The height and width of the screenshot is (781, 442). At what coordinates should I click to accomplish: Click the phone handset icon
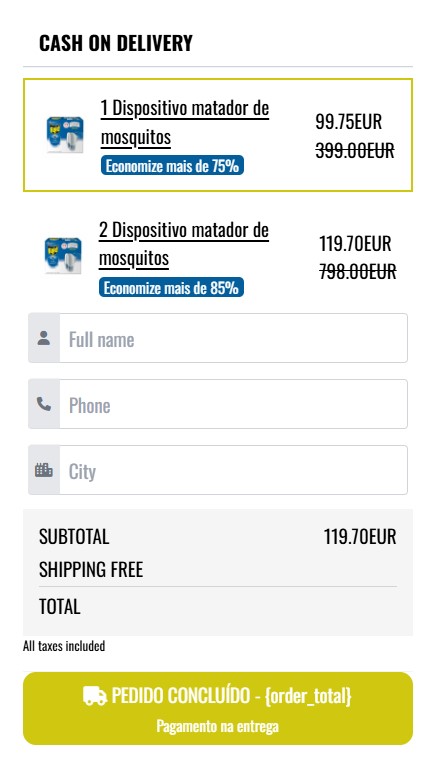click(44, 404)
